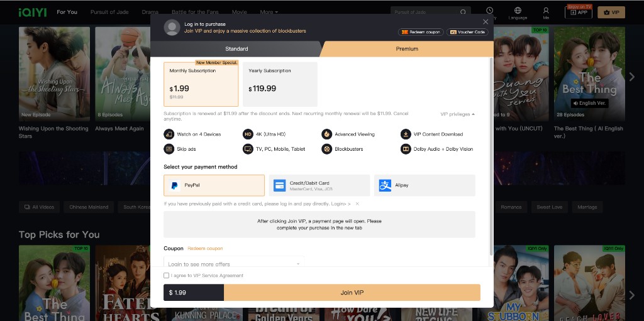This screenshot has height=321, width=644.
Task: Click the Voucher Code button
Action: click(x=467, y=32)
